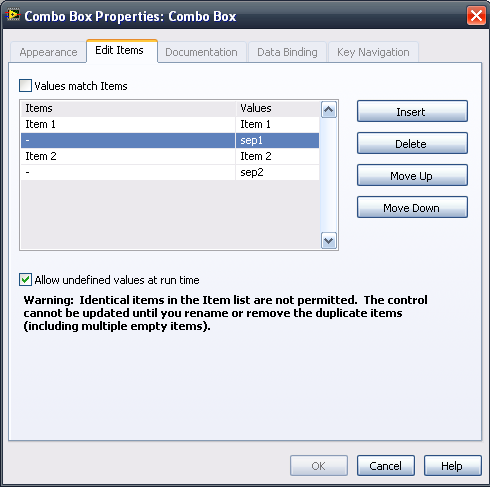Click the list scroll down arrow
This screenshot has height=487, width=490.
point(329,240)
